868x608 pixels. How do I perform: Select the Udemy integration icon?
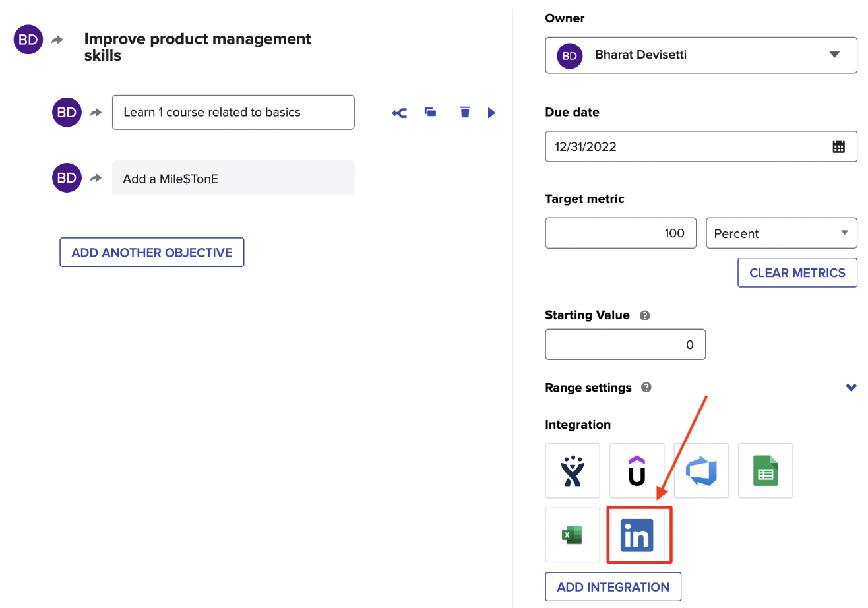point(636,470)
